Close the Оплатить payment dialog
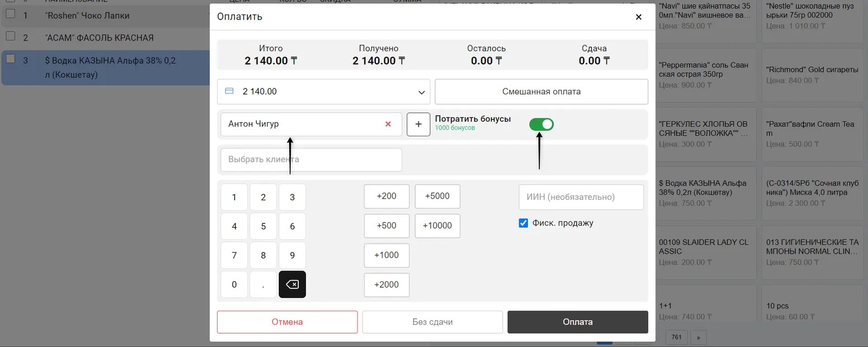Image resolution: width=868 pixels, height=347 pixels. [639, 17]
